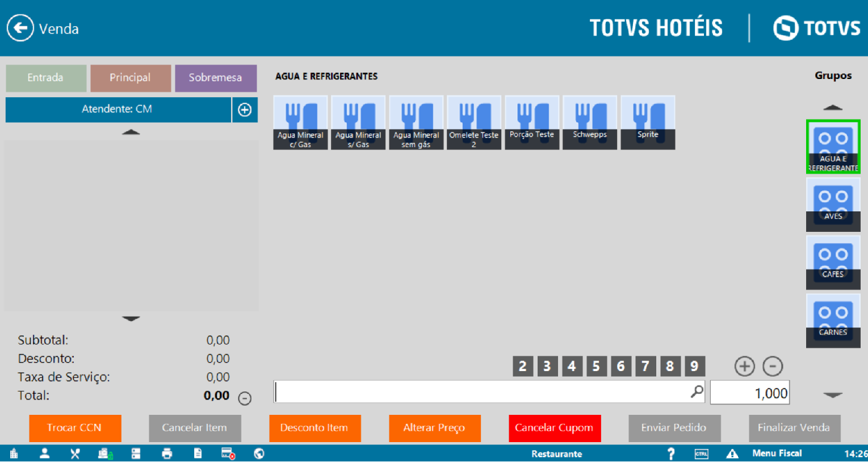Click the search magnifier icon

[697, 392]
